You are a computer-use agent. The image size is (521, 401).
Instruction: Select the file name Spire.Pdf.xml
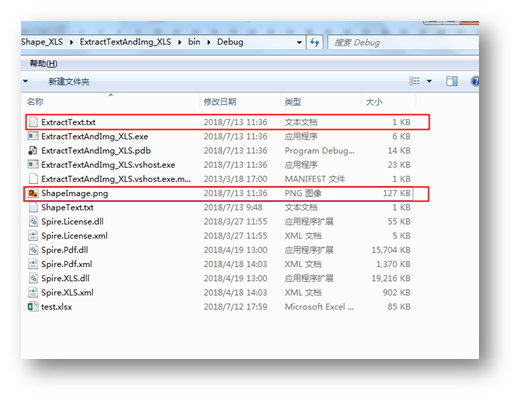67,264
